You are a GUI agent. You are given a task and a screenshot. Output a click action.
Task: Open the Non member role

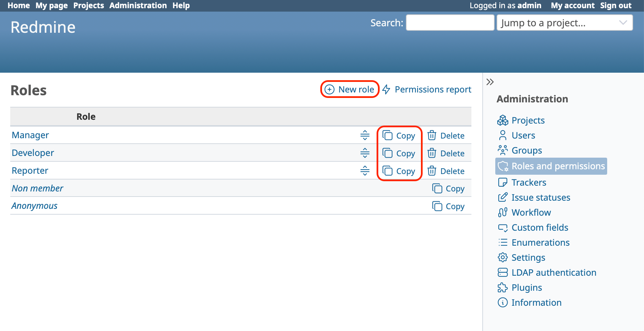38,188
